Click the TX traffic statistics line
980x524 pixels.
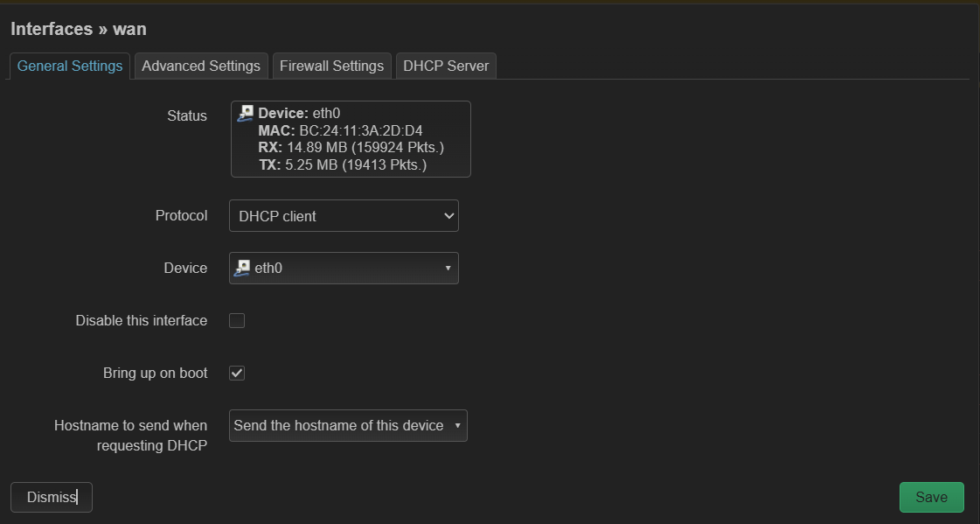pyautogui.click(x=343, y=164)
